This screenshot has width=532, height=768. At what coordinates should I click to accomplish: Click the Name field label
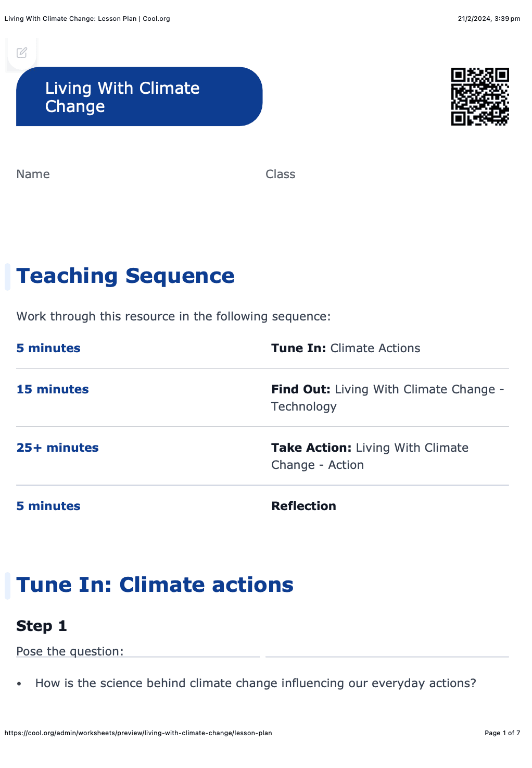[33, 174]
